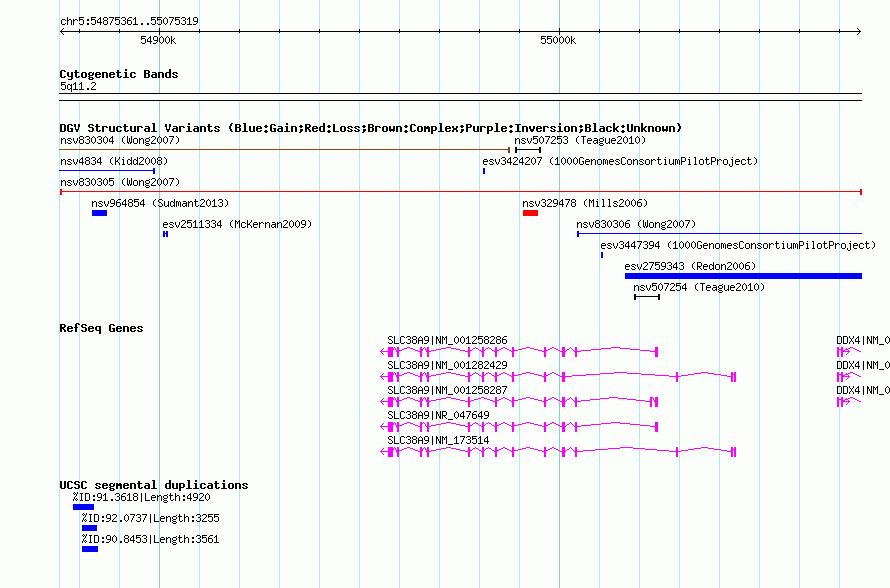Click the nsv830304 (Wong2007) variant label
This screenshot has height=588, width=890.
pos(120,140)
